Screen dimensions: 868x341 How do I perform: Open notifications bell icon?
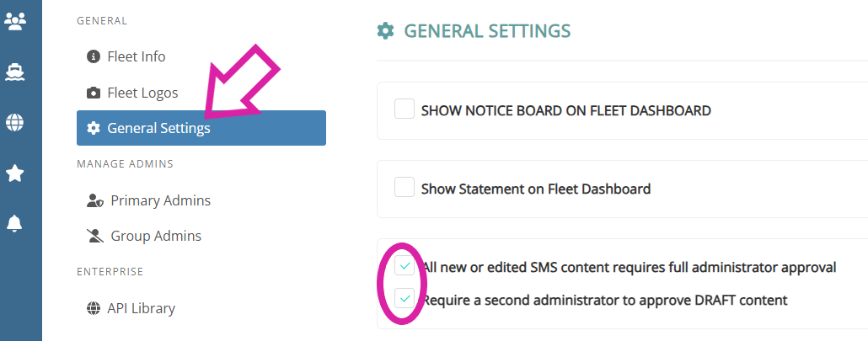(15, 223)
